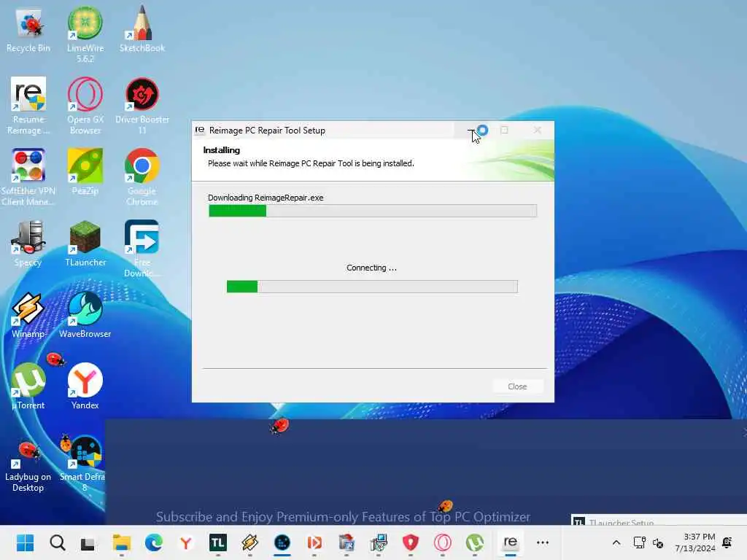Switch to Yandex browser taskbar icon

tap(186, 542)
